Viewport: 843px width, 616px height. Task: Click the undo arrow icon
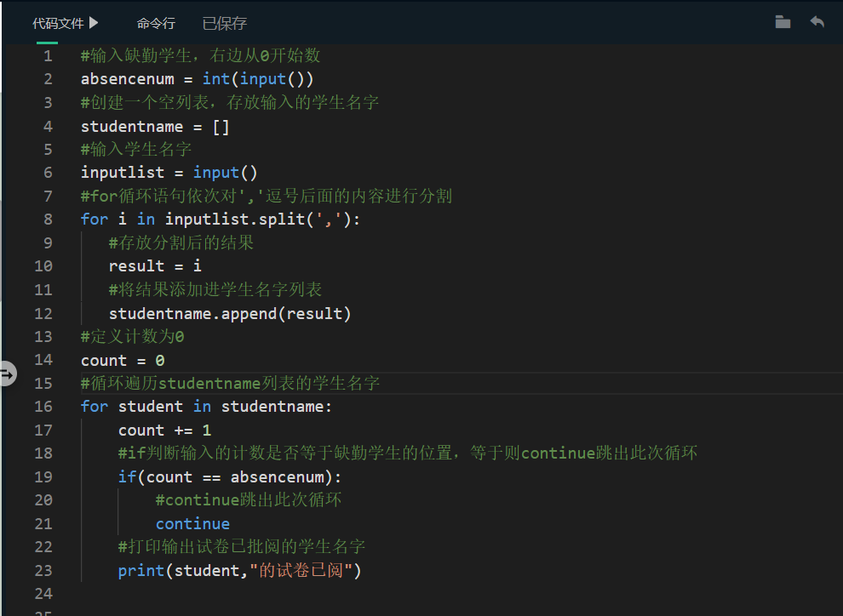[817, 22]
